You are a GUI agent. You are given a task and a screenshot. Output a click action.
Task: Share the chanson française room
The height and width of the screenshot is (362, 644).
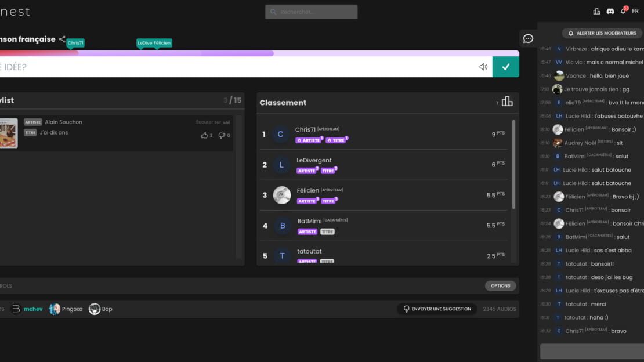pyautogui.click(x=62, y=39)
